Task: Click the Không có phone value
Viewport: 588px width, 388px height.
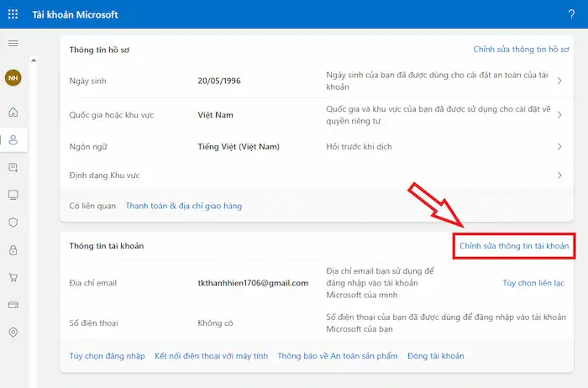Action: [x=215, y=323]
